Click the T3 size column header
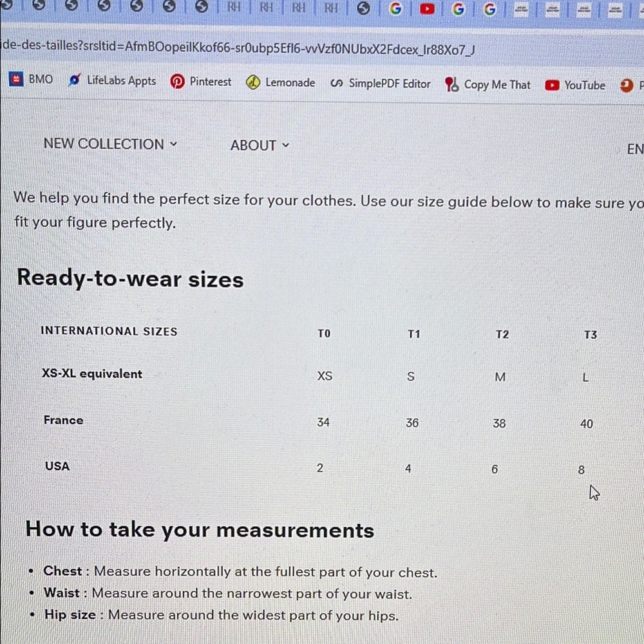This screenshot has width=644, height=644. [591, 335]
